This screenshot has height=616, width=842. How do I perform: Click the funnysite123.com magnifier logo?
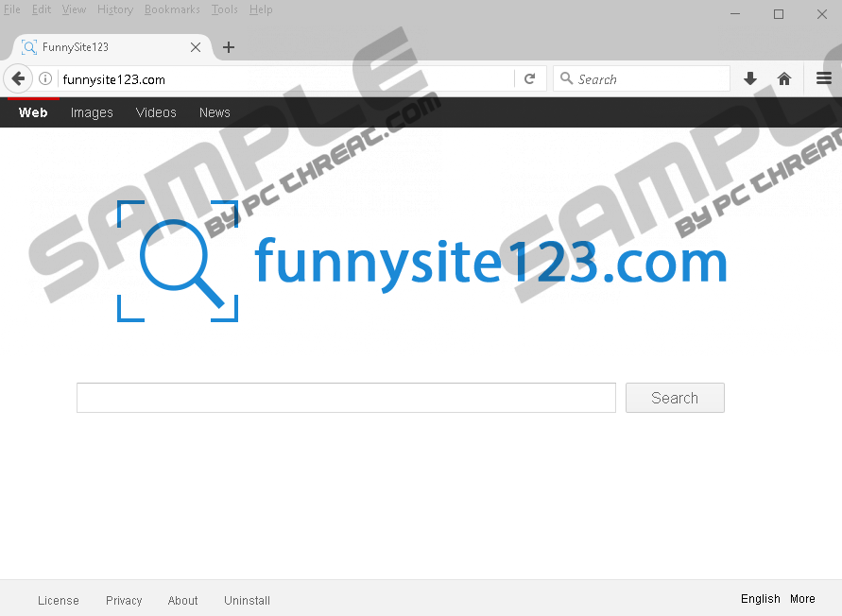point(178,261)
